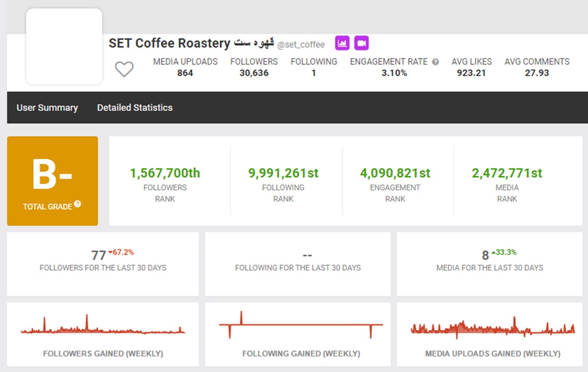This screenshot has width=588, height=372.
Task: Click the 1,567,700th followers rank
Action: [x=165, y=173]
